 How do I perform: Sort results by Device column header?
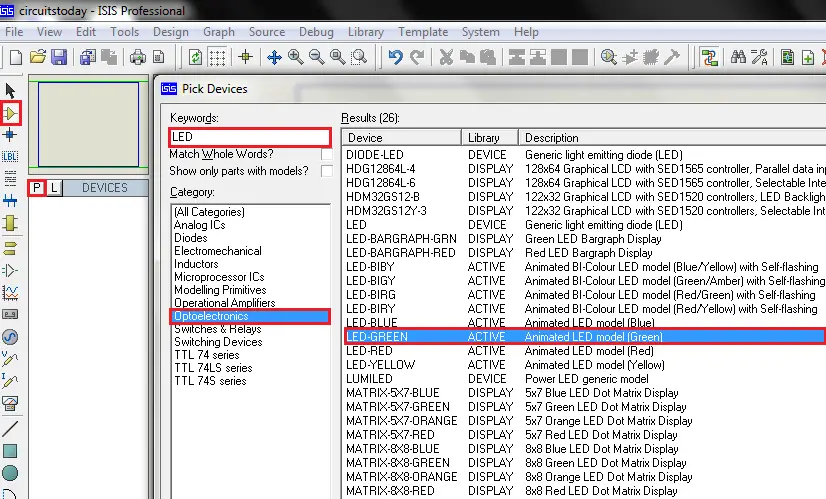click(x=401, y=138)
